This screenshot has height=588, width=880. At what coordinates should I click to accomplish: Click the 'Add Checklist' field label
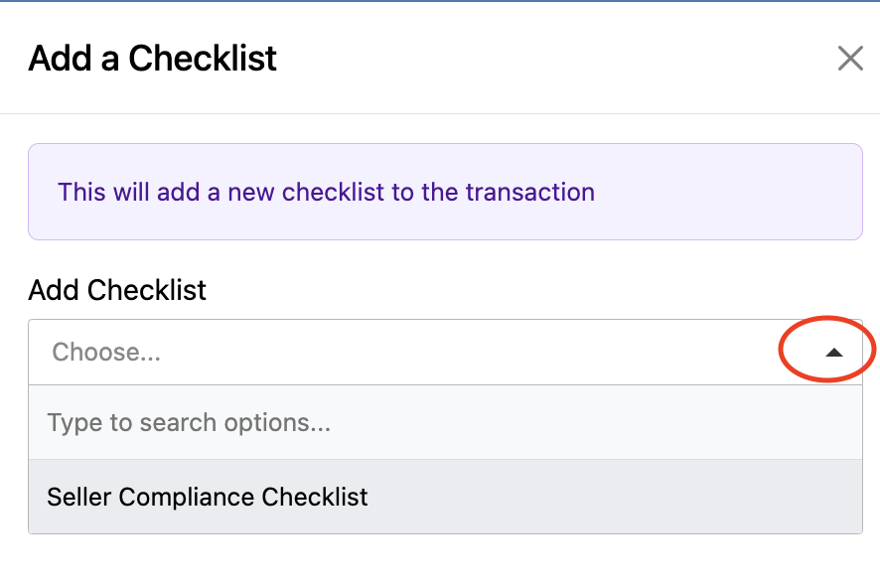point(117,290)
